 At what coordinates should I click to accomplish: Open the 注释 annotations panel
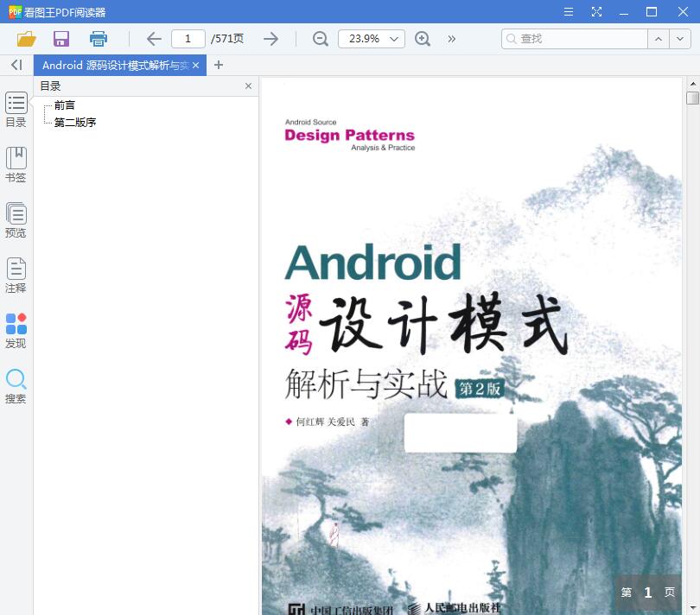click(x=16, y=275)
